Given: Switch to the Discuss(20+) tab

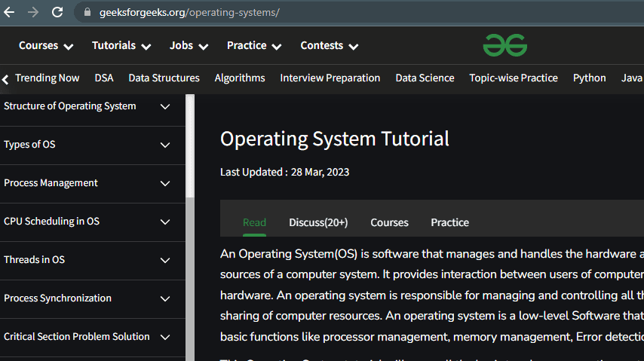Looking at the screenshot, I should (x=318, y=222).
